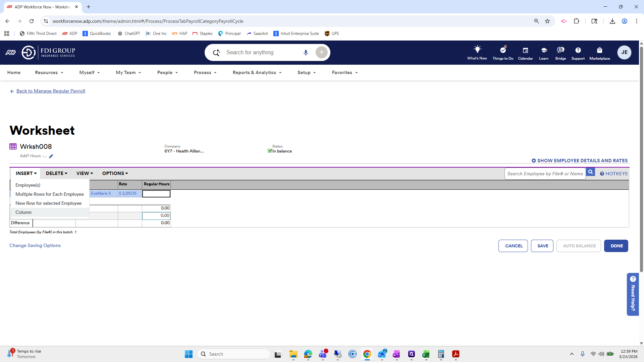Viewport: 644px width, 362px height.
Task: Open the Bridge community icon
Action: point(560,50)
